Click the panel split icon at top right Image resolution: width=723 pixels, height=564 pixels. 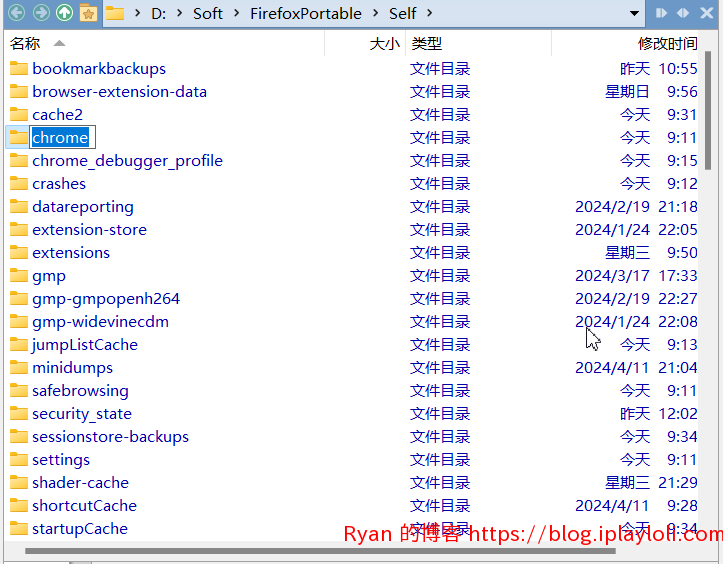662,13
